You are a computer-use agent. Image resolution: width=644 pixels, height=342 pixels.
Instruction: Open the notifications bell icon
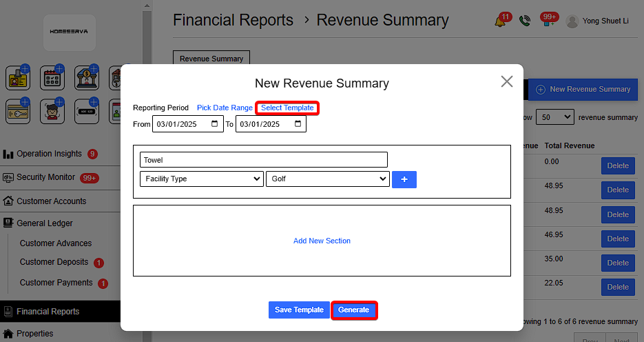(x=501, y=21)
